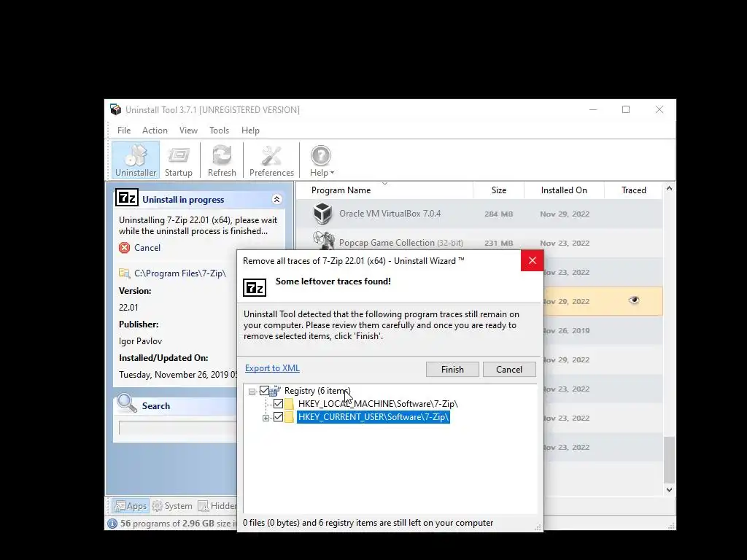Viewport: 747px width, 560px height.
Task: Select HKEY_CURRENT_USER\Software\7-Zip\ entry
Action: coord(373,417)
